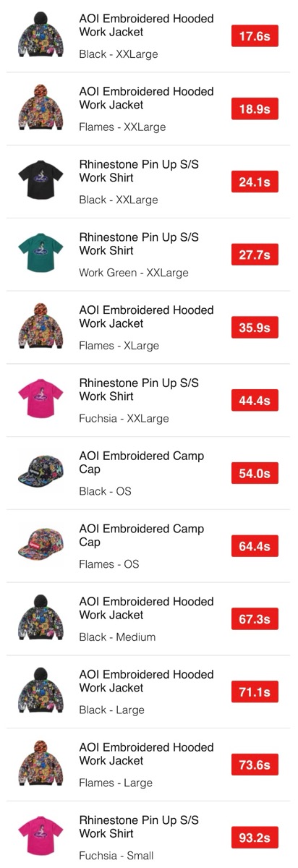298x868 pixels.
Task: Open Fuchsia Small Rhinestone shirt listing
Action: (149, 838)
